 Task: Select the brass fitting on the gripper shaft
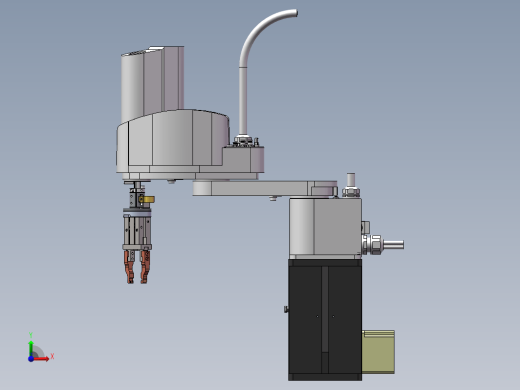click(147, 199)
